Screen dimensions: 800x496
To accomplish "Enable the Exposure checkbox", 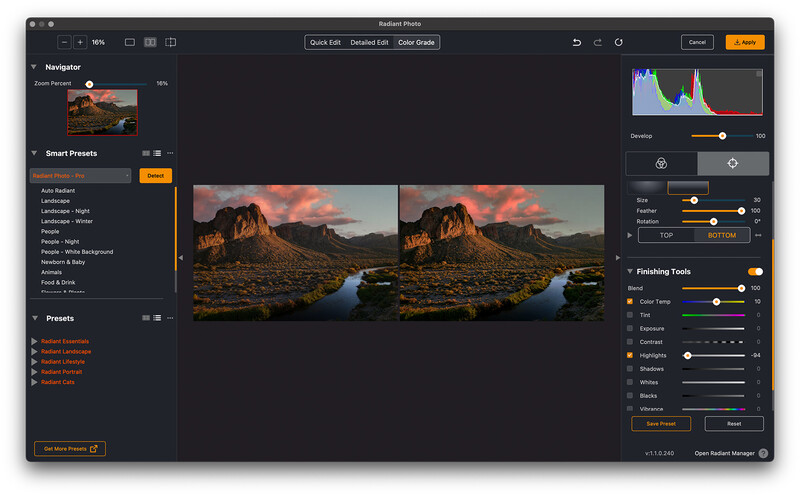I will 630,328.
